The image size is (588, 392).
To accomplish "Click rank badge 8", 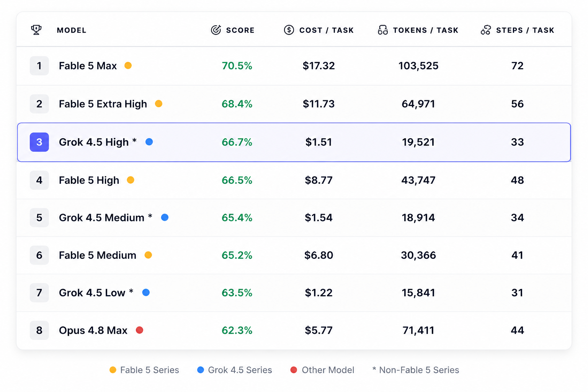I will pyautogui.click(x=39, y=330).
